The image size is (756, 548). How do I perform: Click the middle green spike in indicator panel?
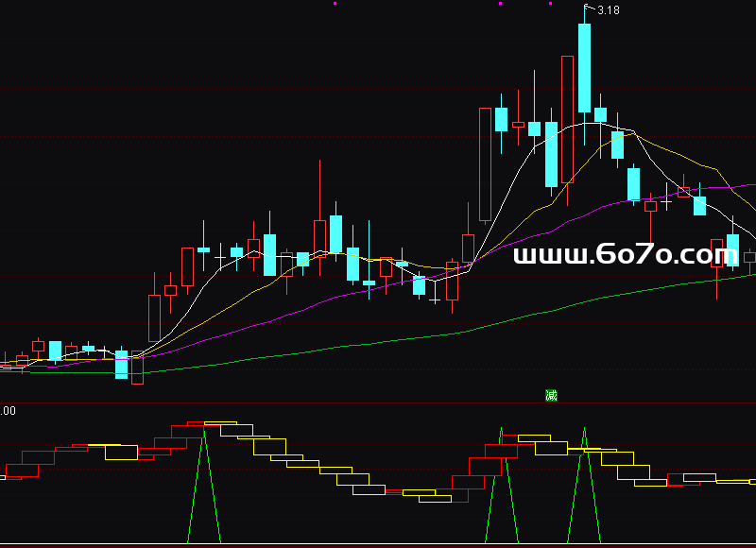tap(500, 482)
